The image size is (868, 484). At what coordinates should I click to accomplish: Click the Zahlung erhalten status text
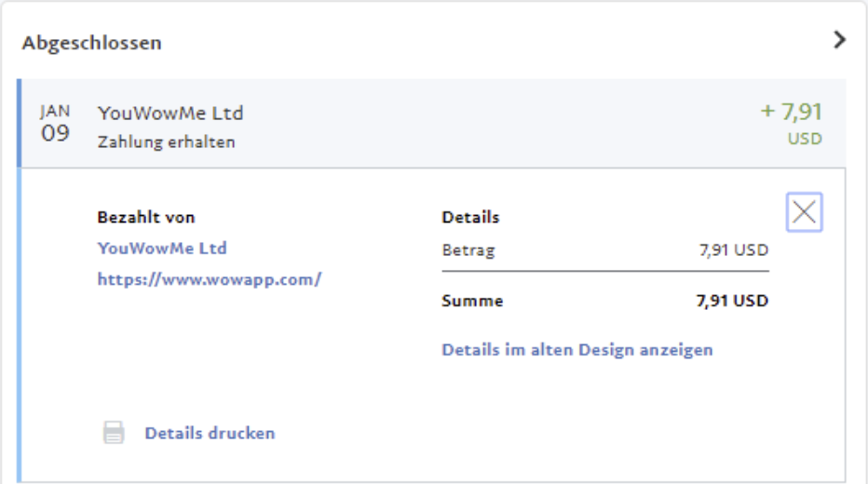(x=166, y=142)
